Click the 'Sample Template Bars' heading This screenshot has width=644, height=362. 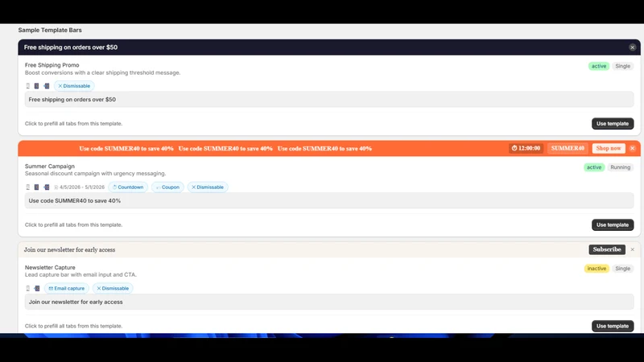pos(50,30)
